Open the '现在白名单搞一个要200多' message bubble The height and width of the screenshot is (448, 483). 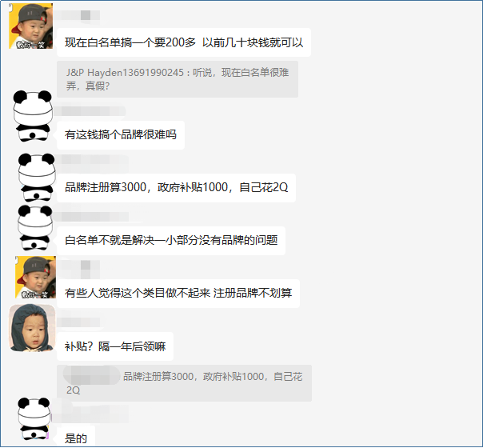[x=184, y=42]
